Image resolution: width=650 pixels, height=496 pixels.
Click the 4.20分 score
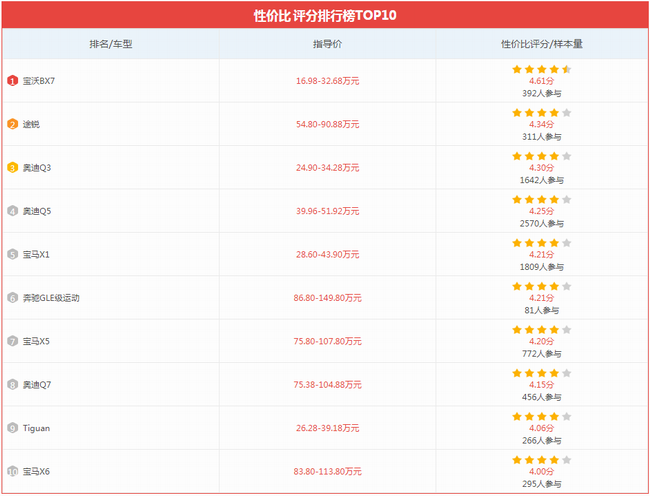541,341
